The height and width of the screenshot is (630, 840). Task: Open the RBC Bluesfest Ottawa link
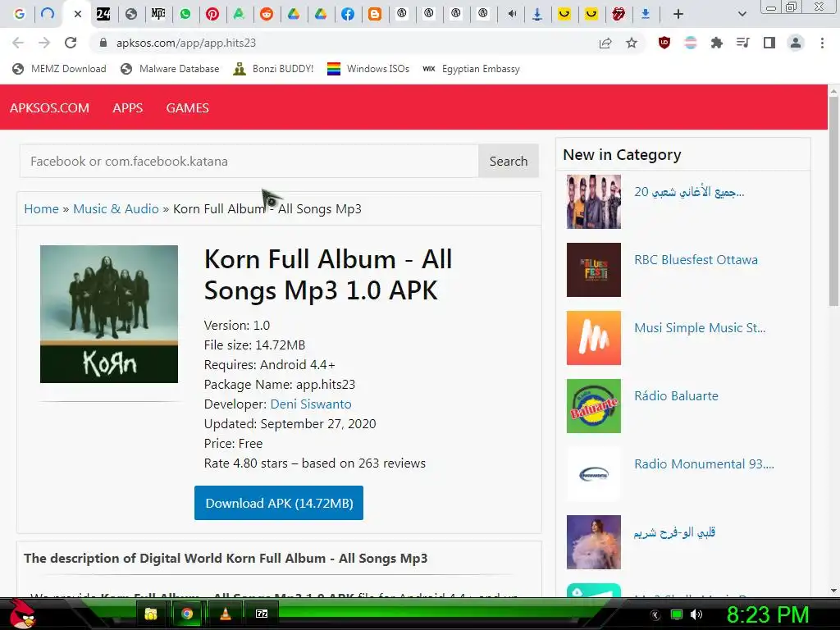pyautogui.click(x=696, y=260)
